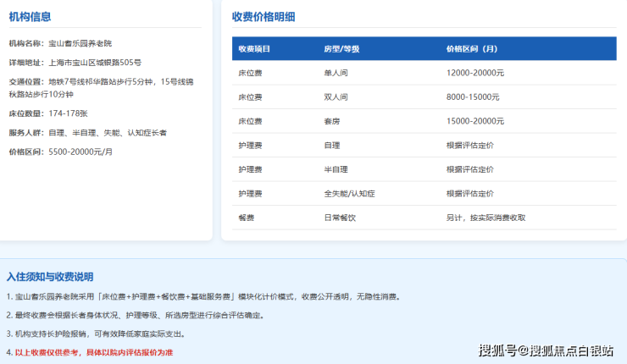Click the 床位数量 174-178张 line
Viewport: 627px width, 364px height.
coord(48,113)
